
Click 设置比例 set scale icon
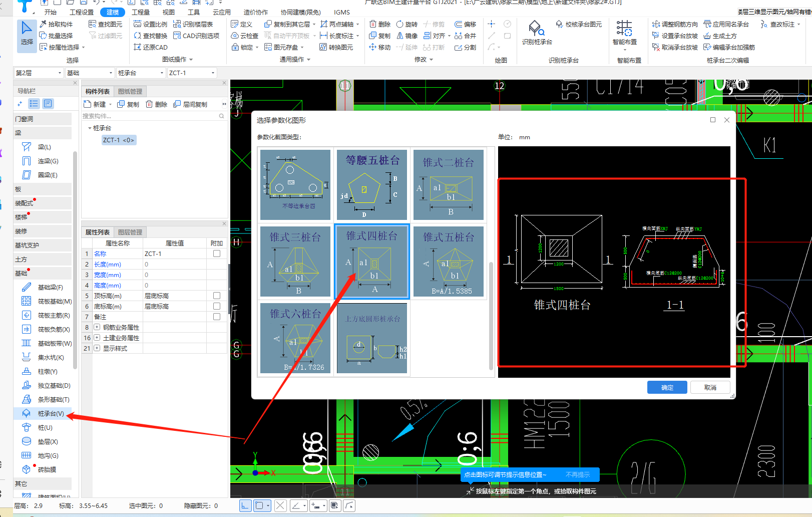pos(150,24)
